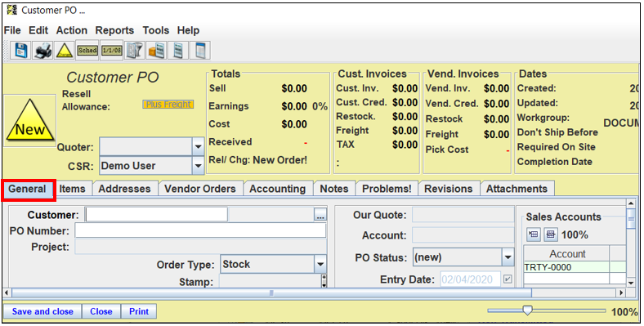Screen dimensions: 644x326
Task: Click the Account field beside Our Quote
Action: coord(463,235)
